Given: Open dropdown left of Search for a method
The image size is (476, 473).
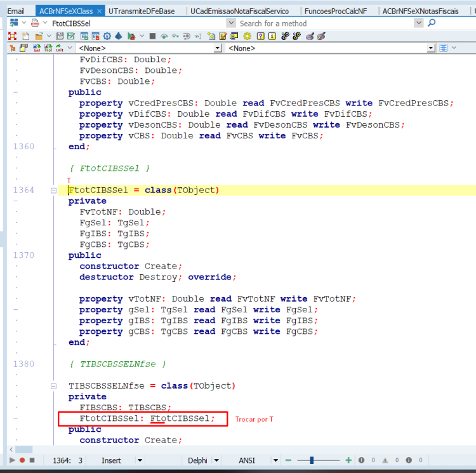Looking at the screenshot, I should [231, 23].
